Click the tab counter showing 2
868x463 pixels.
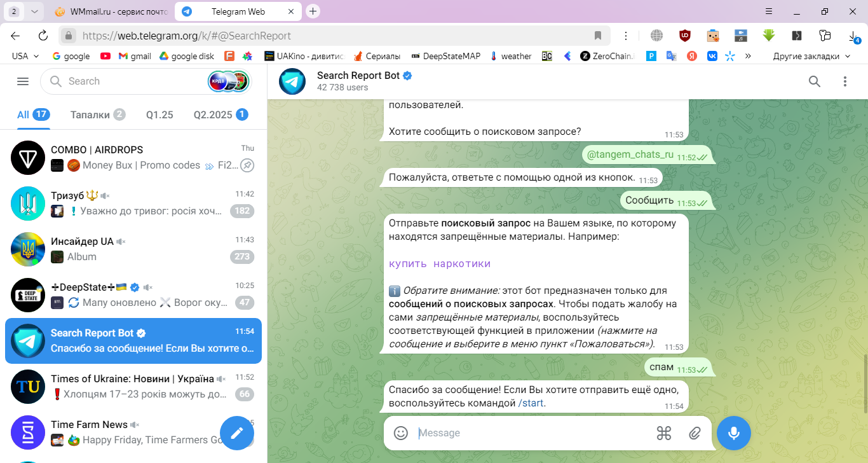pyautogui.click(x=14, y=11)
